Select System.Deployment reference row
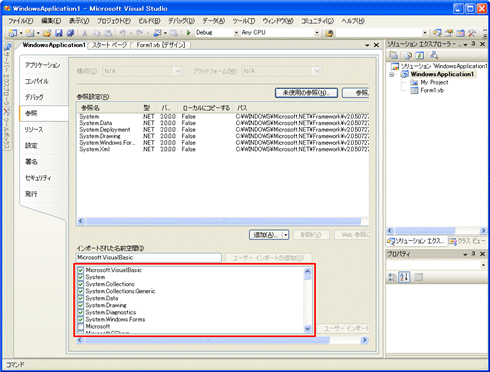The width and height of the screenshot is (490, 372). pyautogui.click(x=223, y=130)
